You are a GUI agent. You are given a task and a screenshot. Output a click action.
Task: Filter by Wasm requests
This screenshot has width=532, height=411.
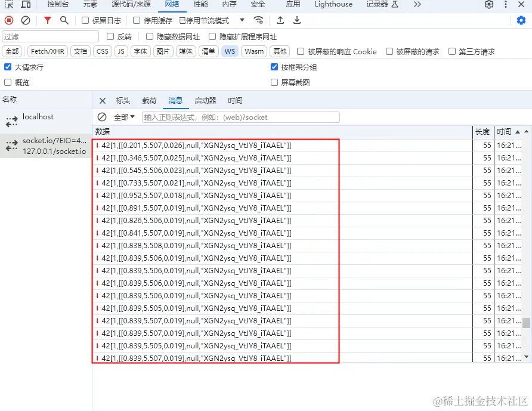[x=254, y=51]
